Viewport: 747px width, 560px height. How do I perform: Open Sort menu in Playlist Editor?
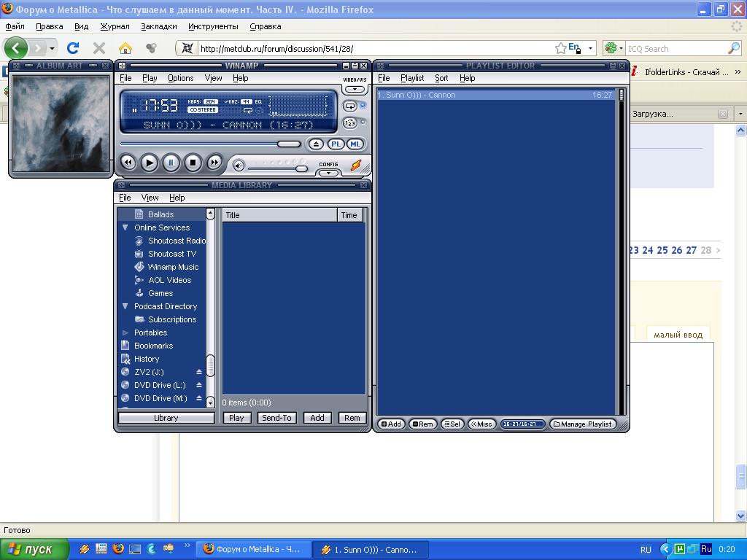point(441,78)
